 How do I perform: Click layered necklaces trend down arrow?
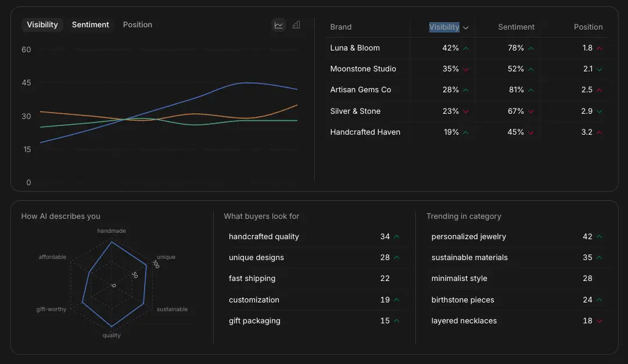[x=600, y=321]
